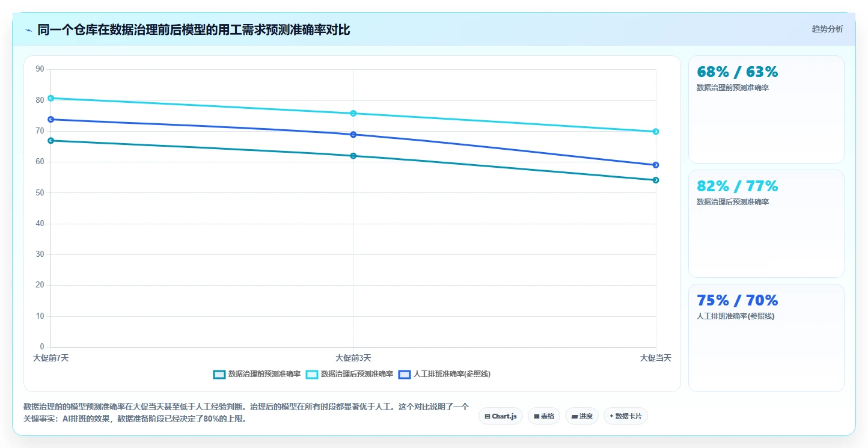Click the chart title 同一个仓库在数据治理前后…
This screenshot has height=448, width=868.
click(194, 30)
